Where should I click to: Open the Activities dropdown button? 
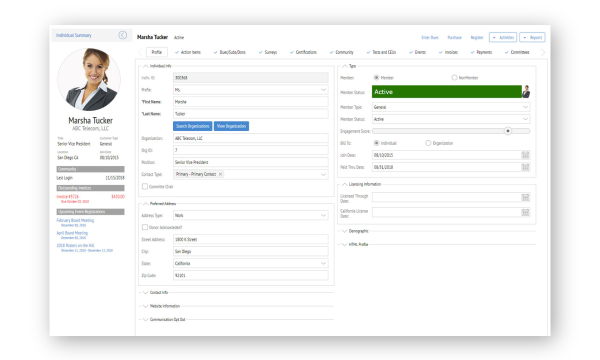(x=503, y=37)
